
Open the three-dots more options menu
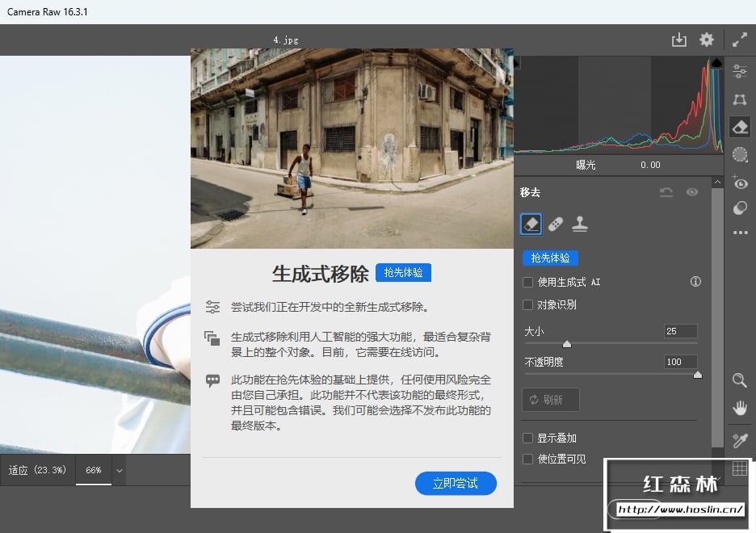tap(739, 233)
